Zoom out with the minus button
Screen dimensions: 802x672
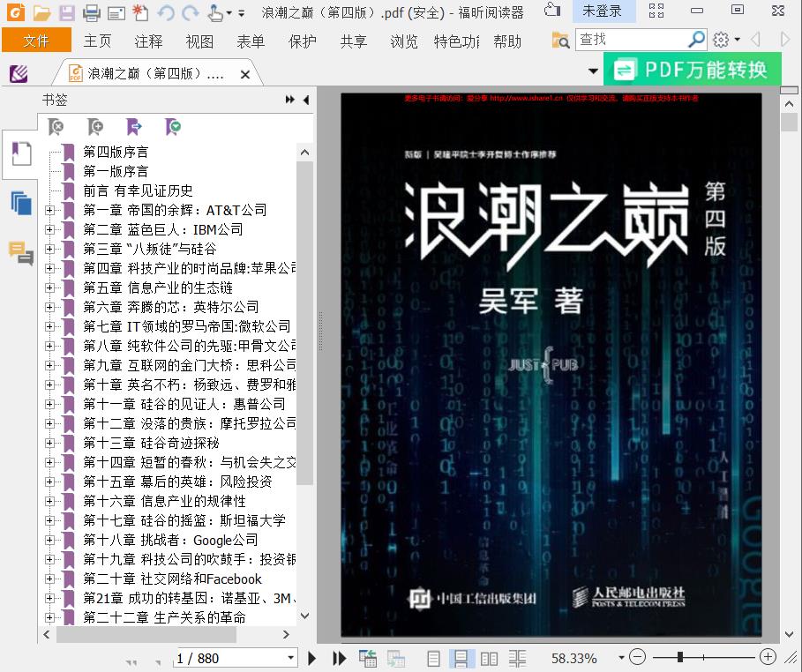[x=637, y=657]
